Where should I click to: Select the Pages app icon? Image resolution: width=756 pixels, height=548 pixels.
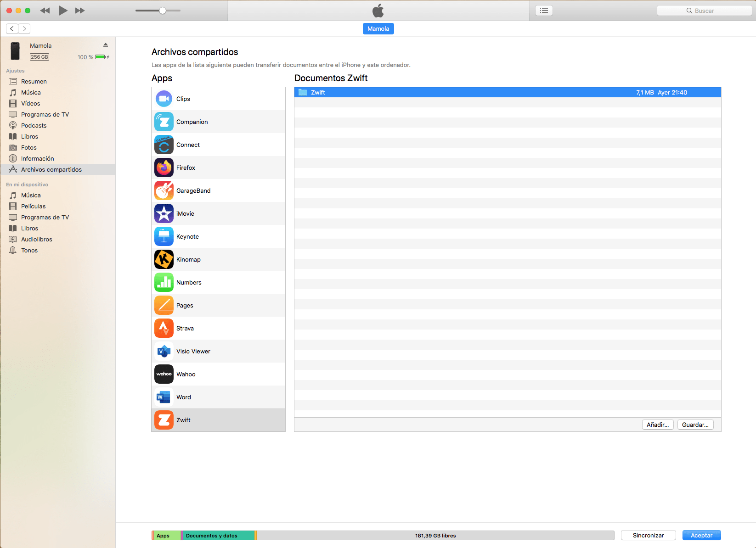pyautogui.click(x=164, y=305)
